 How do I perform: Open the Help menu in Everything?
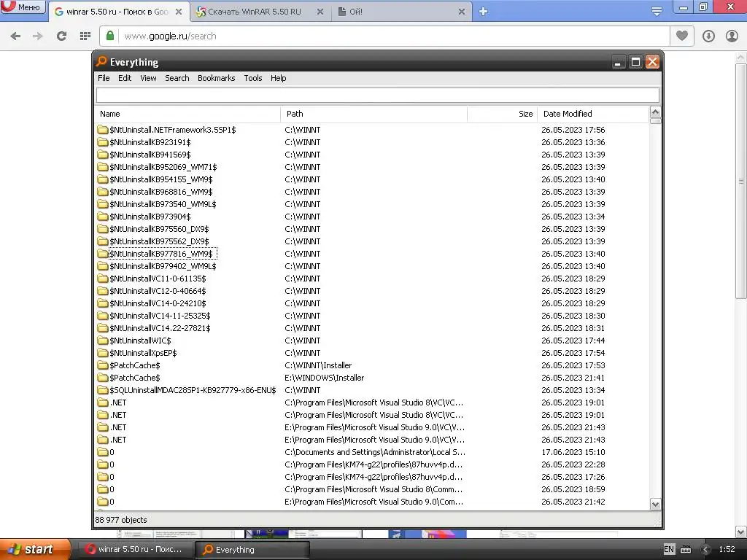point(278,78)
